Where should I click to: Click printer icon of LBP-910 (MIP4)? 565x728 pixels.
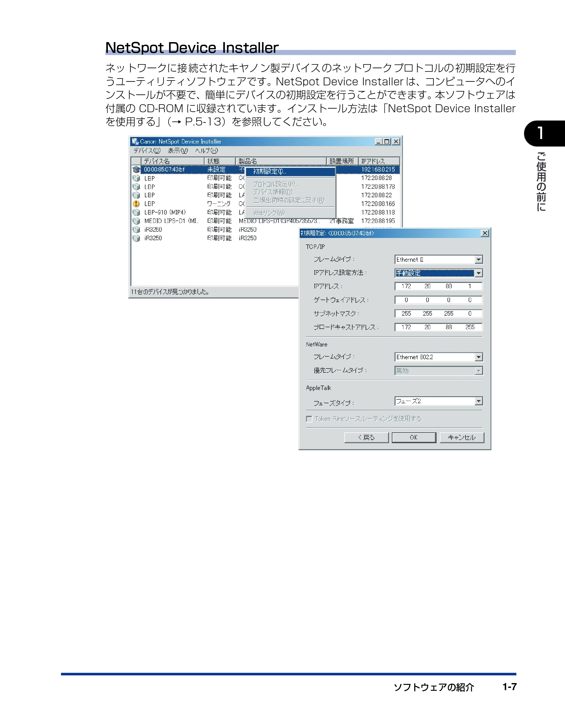coord(136,212)
